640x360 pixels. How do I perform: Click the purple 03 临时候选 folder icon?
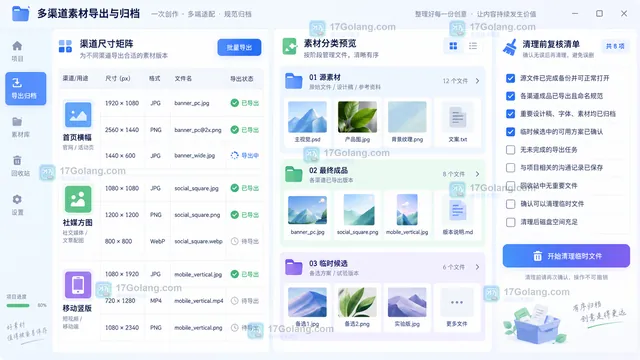point(293,267)
